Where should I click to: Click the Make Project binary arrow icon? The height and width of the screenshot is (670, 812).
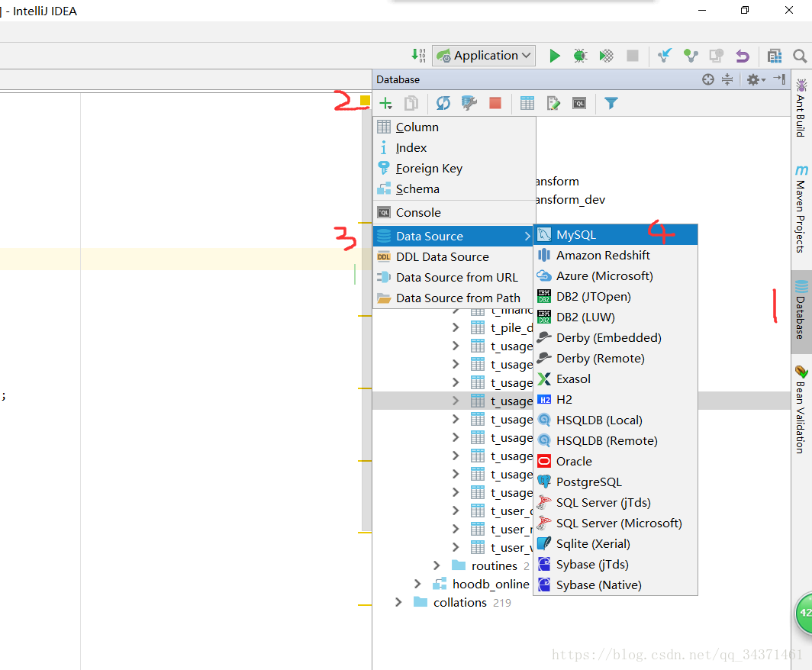coord(418,56)
